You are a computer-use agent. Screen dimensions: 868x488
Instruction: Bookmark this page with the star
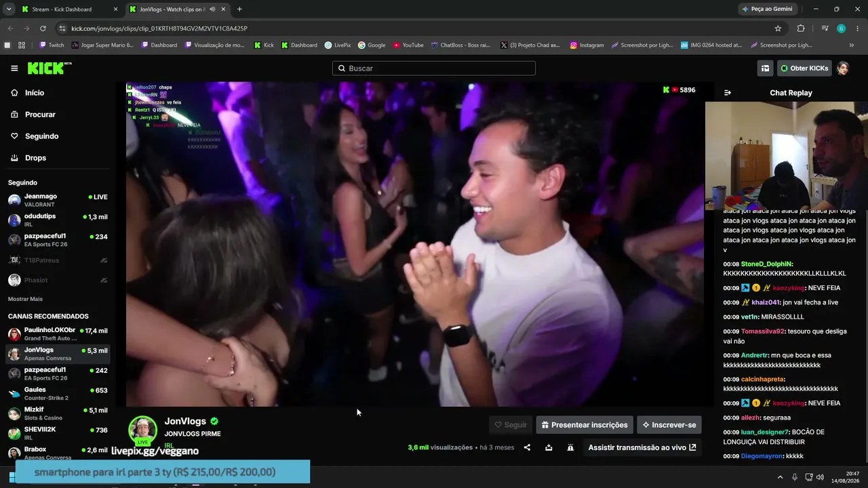click(778, 28)
